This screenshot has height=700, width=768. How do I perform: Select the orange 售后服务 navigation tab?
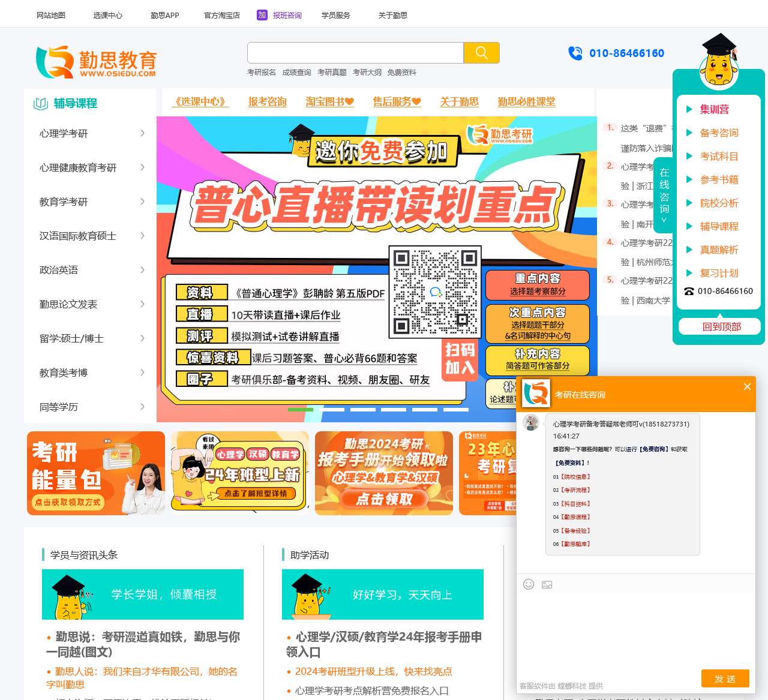click(x=397, y=102)
